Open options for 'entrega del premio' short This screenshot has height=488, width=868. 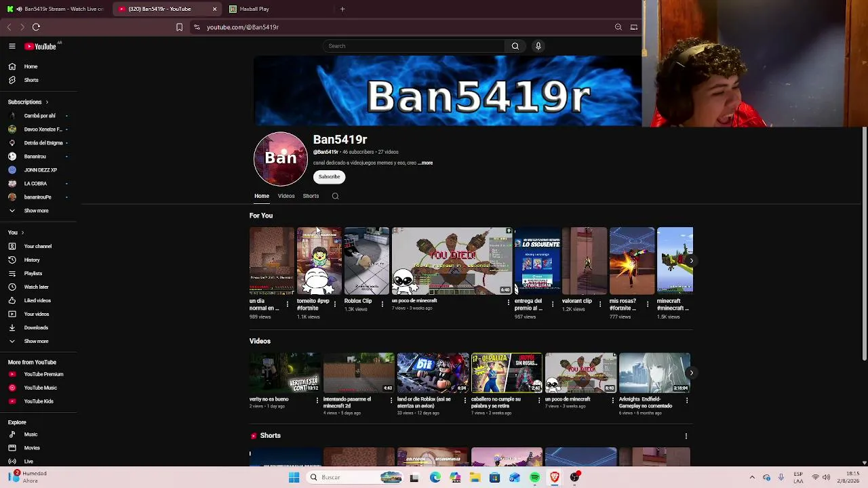click(552, 304)
